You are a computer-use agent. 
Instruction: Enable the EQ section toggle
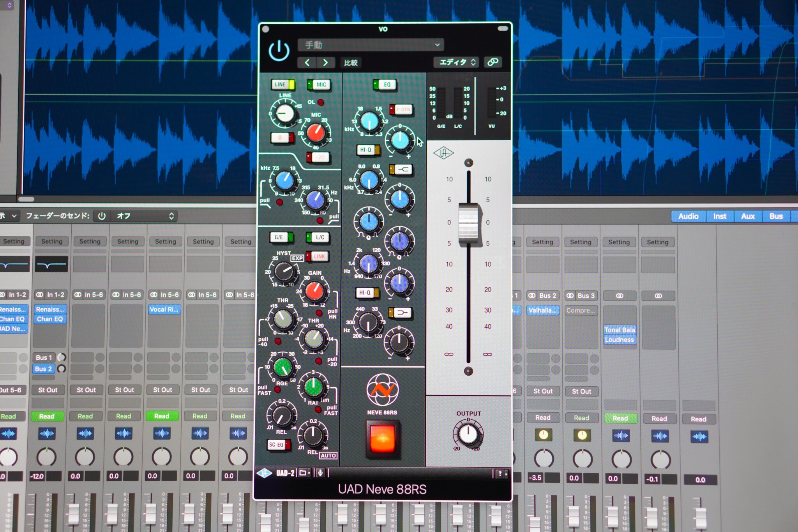(x=384, y=85)
